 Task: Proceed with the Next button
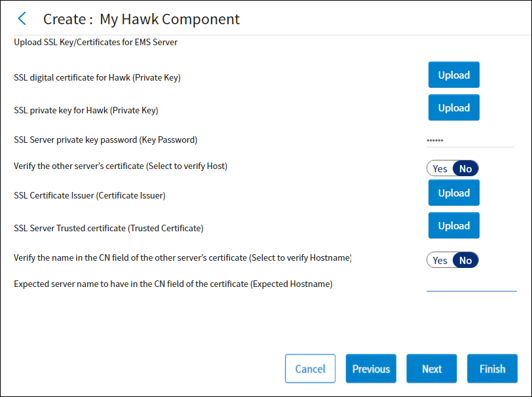coord(431,369)
